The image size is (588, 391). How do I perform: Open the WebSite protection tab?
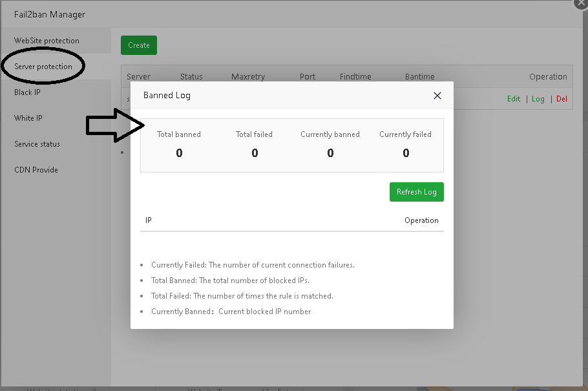pos(47,41)
